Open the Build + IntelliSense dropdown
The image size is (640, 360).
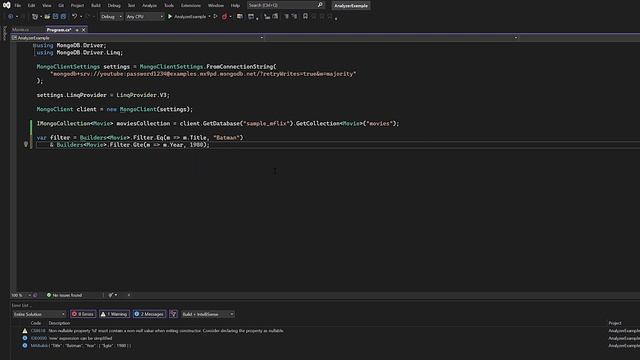point(208,314)
